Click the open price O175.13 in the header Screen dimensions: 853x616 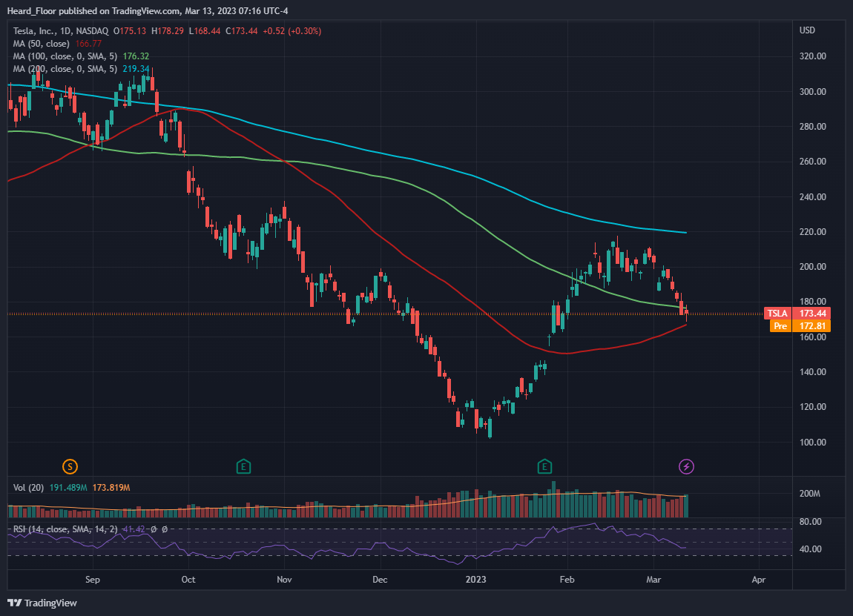(x=130, y=31)
